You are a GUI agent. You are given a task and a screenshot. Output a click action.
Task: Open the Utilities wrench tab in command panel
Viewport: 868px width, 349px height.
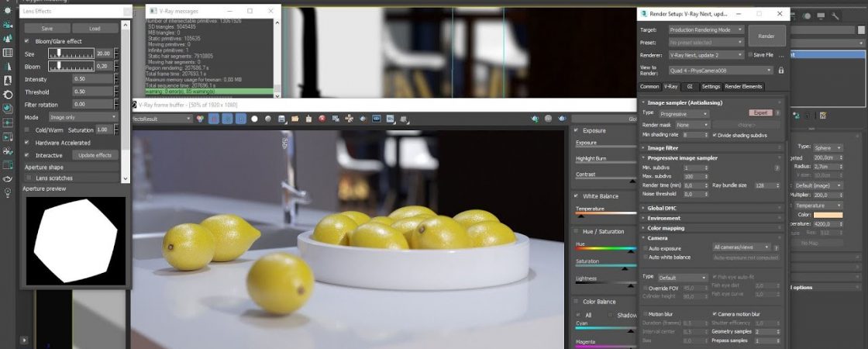835,16
